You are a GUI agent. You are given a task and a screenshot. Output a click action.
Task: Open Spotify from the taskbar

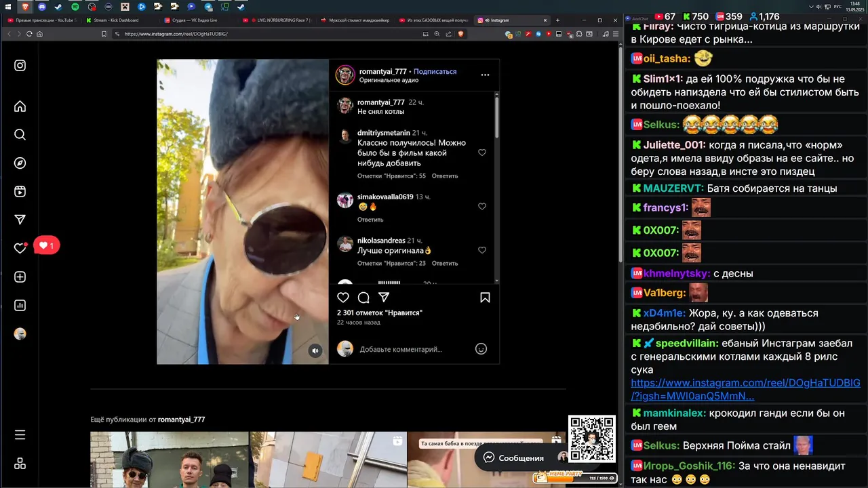75,7
